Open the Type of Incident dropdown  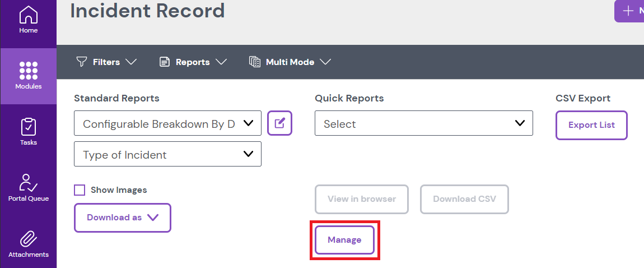point(167,154)
